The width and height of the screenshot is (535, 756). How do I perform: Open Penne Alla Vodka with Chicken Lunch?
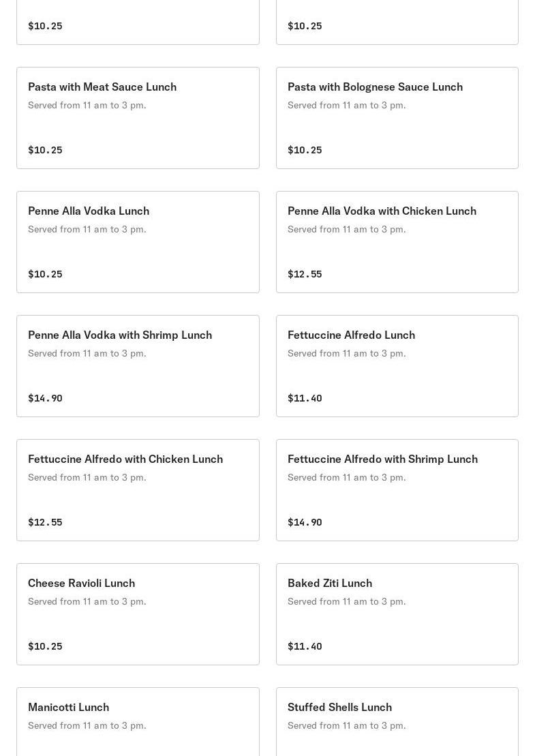382,211
